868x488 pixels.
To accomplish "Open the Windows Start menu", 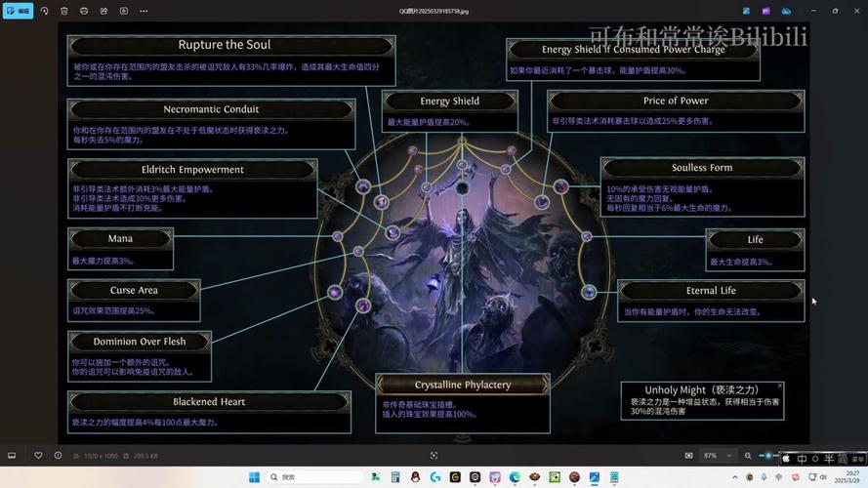I will tap(253, 477).
